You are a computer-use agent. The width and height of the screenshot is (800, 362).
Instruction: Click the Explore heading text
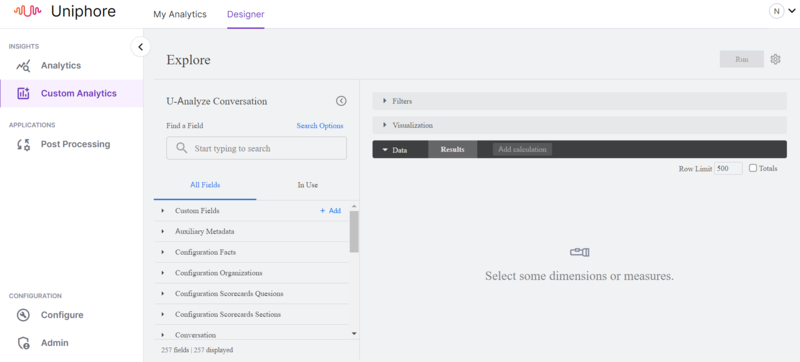[188, 60]
